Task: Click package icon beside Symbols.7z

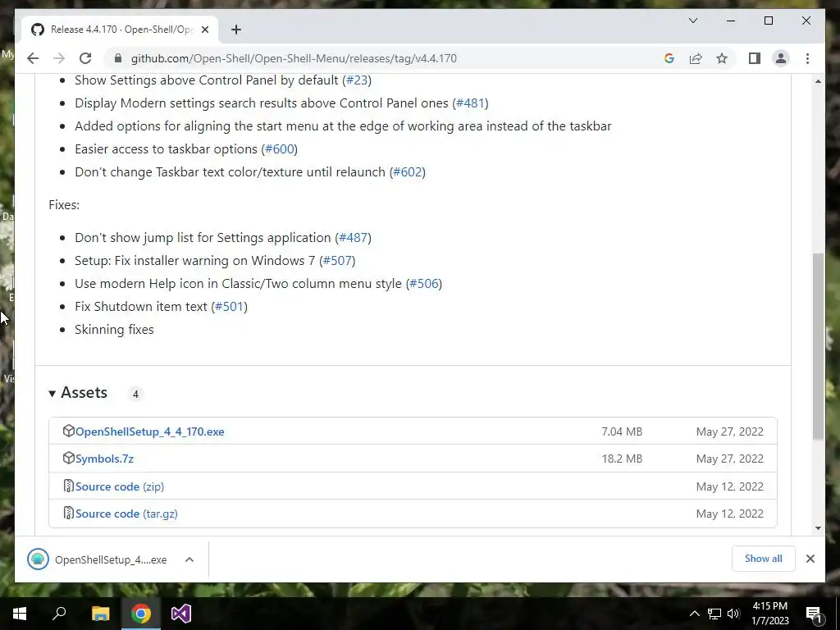Action: [69, 458]
